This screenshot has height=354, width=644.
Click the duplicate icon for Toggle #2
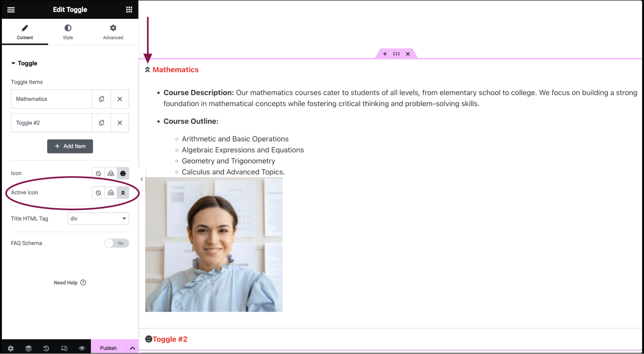[101, 123]
